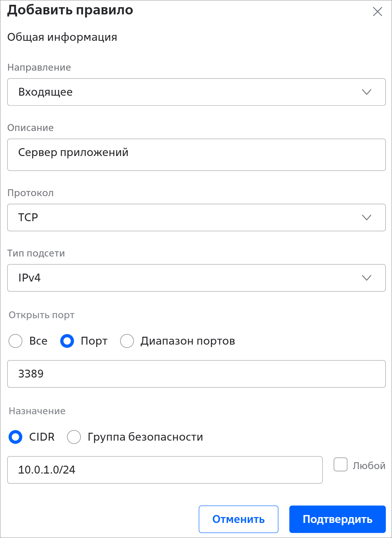Click the chevron arrow in the Тип подсети field
The height and width of the screenshot is (538, 392).
[367, 278]
